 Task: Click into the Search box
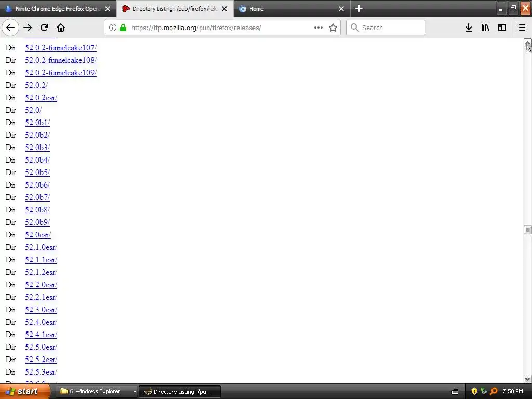pos(385,28)
